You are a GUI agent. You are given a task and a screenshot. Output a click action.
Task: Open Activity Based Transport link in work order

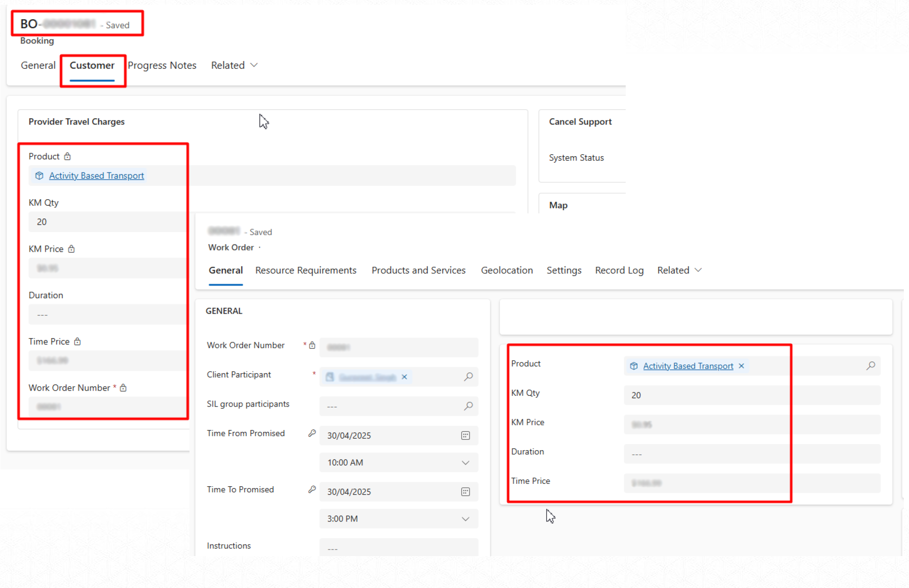point(688,366)
